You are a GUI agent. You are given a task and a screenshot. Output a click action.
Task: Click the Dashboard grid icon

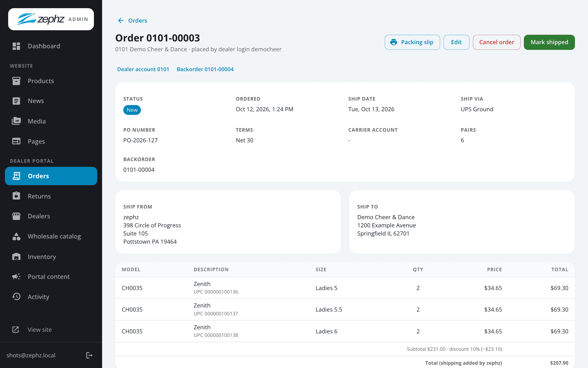tap(16, 46)
